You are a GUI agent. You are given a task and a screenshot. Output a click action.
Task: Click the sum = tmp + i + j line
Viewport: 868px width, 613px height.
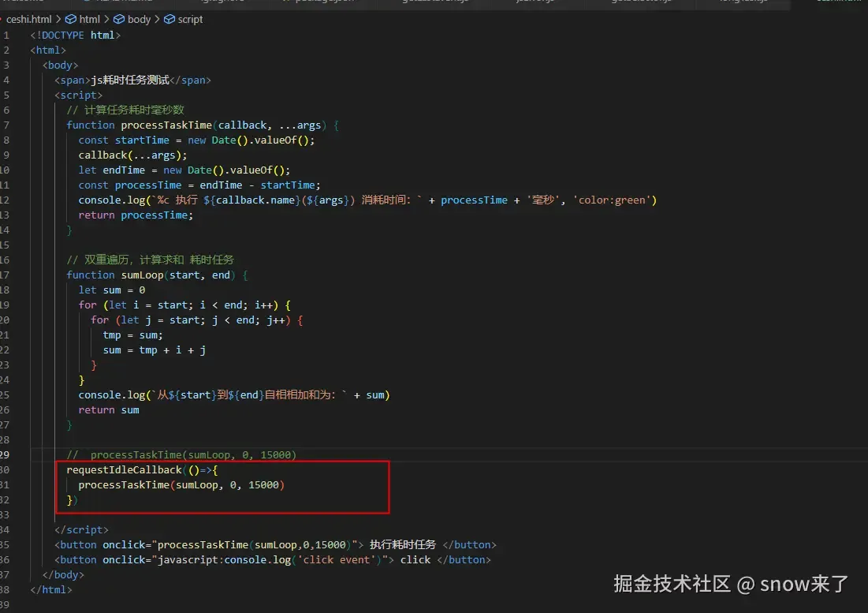coord(155,350)
